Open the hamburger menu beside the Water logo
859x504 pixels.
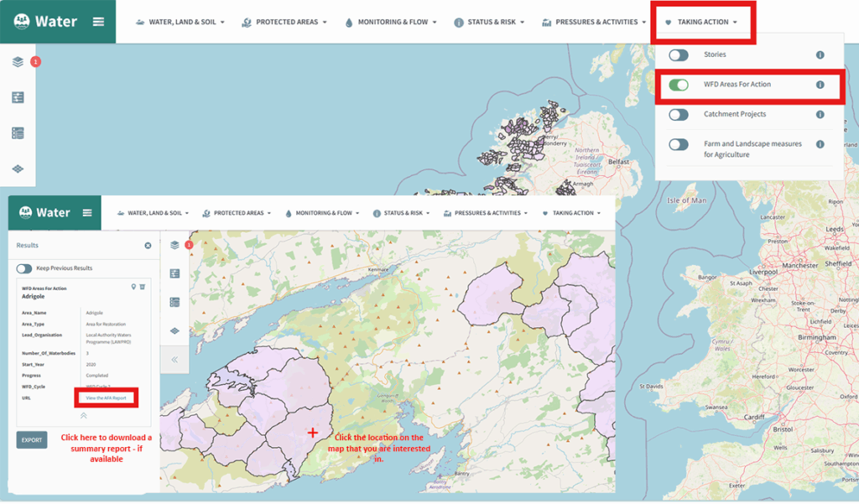click(x=97, y=21)
